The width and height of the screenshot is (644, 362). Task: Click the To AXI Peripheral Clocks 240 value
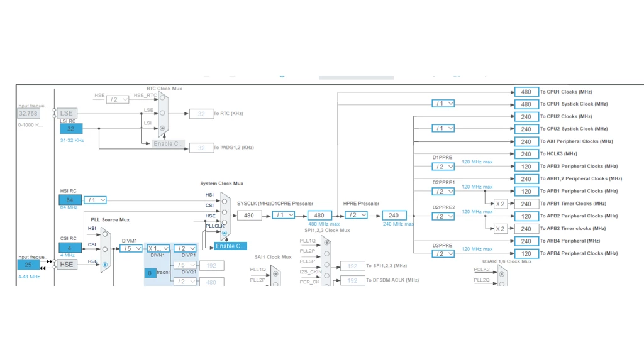point(526,141)
